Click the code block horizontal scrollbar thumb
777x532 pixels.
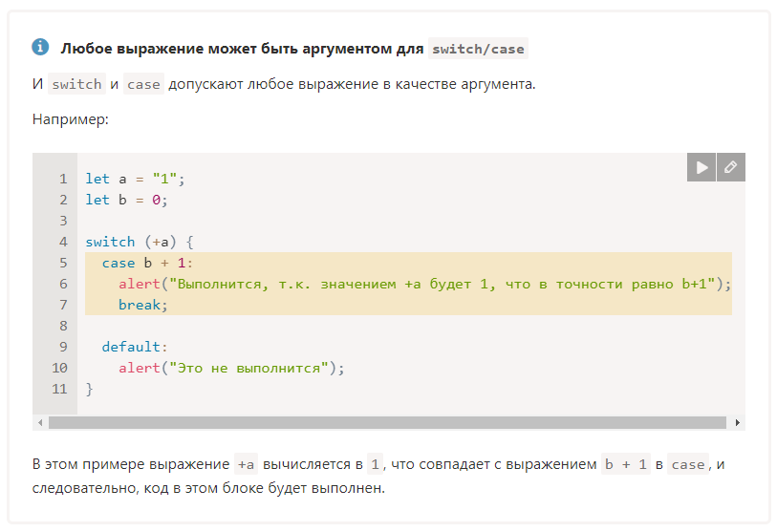coord(387,422)
